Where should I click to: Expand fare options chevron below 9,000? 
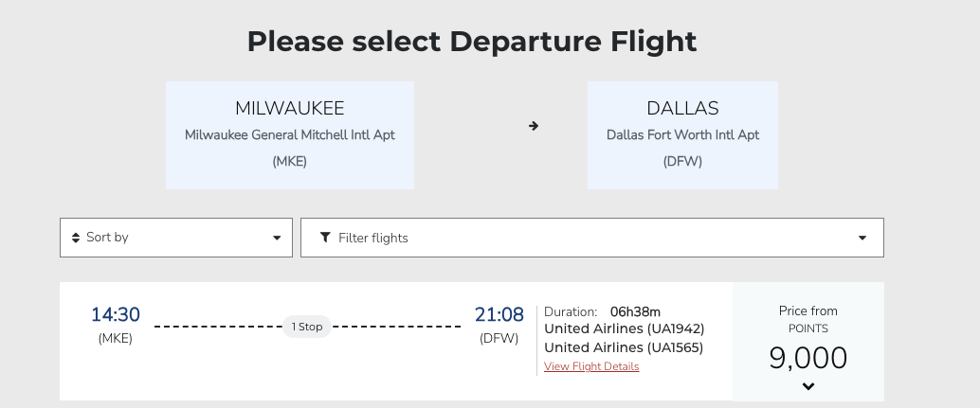[x=808, y=386]
